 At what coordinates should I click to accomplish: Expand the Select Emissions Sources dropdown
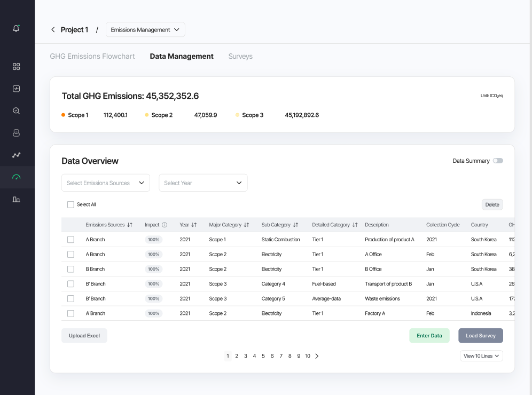point(106,183)
